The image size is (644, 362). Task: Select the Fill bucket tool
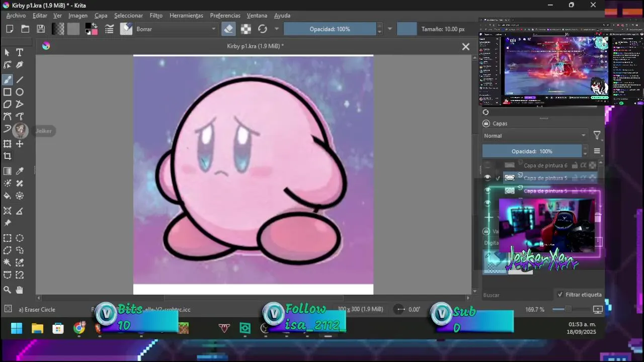coord(8,196)
